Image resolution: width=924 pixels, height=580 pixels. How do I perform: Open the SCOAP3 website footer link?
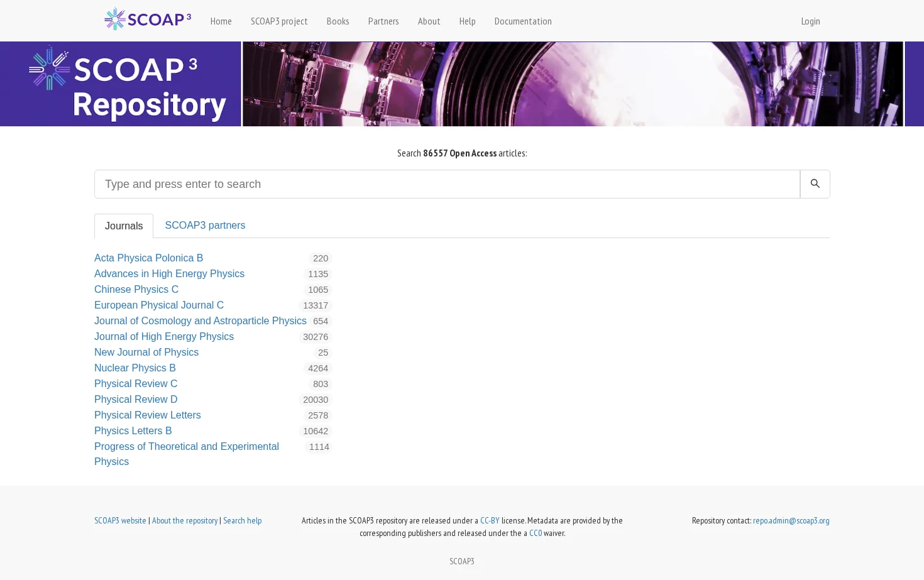pyautogui.click(x=120, y=520)
